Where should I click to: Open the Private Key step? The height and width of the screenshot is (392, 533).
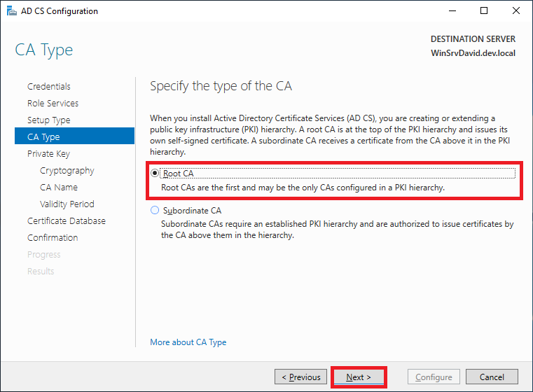tap(48, 154)
